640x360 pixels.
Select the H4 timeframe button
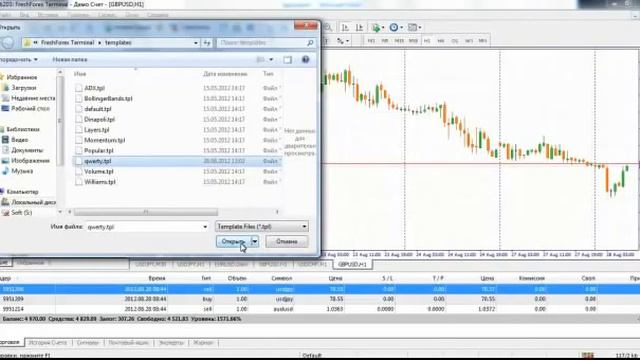441,41
